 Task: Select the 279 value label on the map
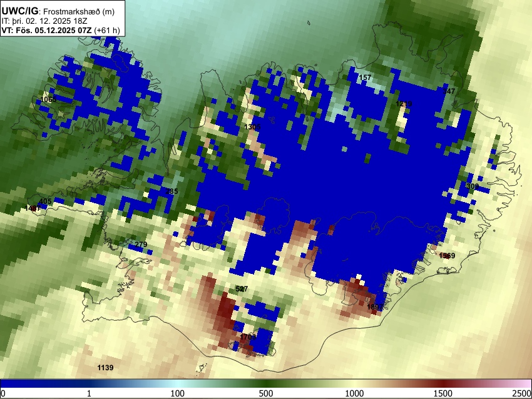pyautogui.click(x=141, y=245)
